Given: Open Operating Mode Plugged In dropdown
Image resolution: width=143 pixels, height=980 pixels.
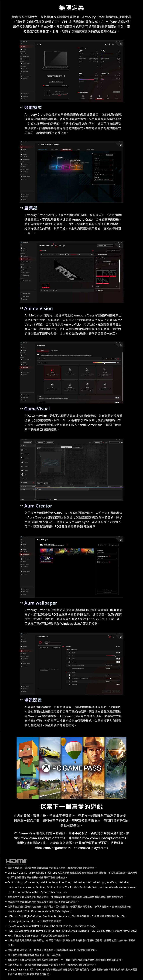Looking at the screenshot, I should point(113,668).
